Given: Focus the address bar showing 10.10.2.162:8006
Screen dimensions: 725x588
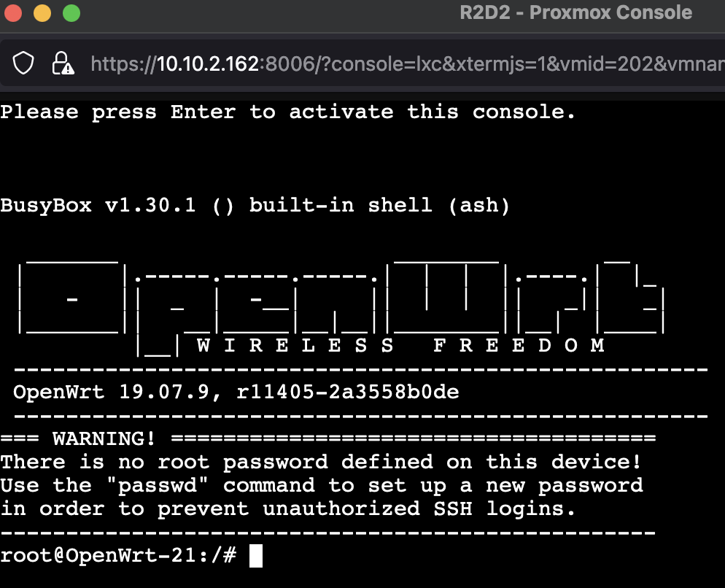Looking at the screenshot, I should [x=407, y=64].
